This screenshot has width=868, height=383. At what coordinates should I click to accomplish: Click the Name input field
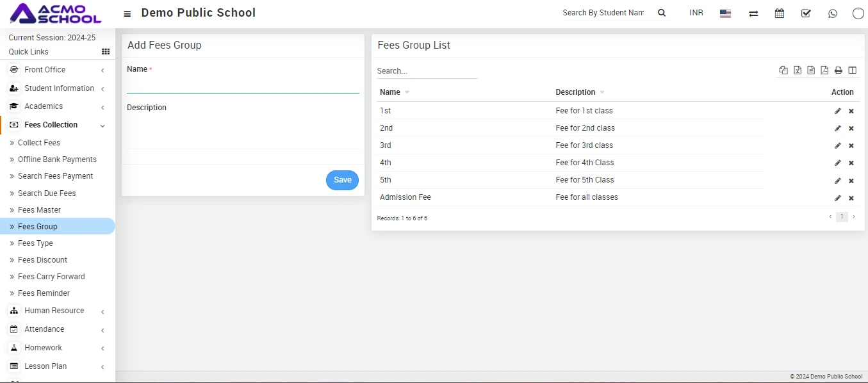(x=243, y=85)
